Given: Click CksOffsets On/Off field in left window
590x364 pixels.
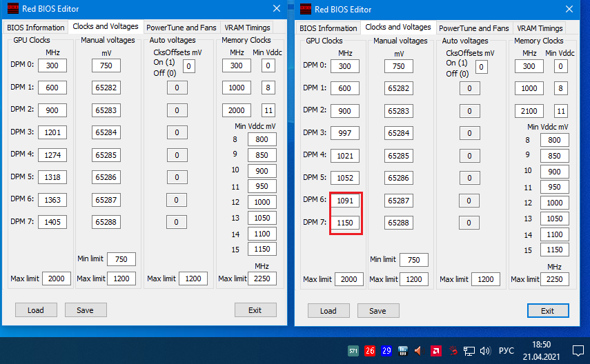Looking at the screenshot, I should (x=189, y=67).
